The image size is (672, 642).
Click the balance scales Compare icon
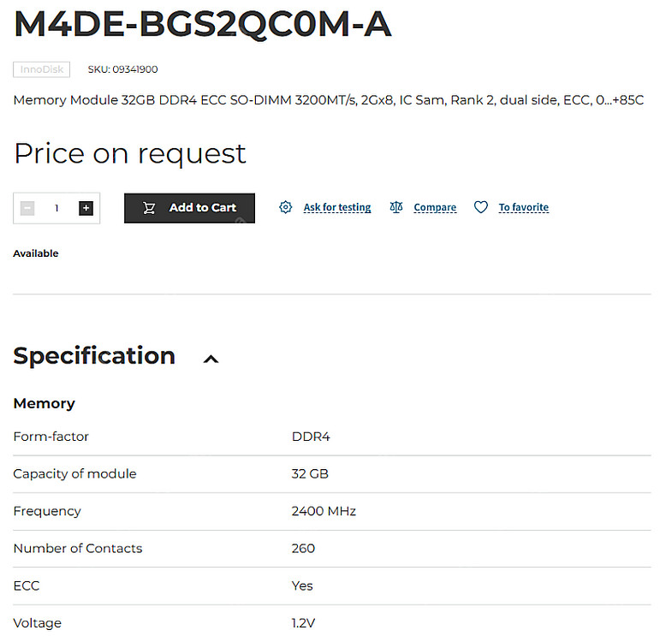395,207
